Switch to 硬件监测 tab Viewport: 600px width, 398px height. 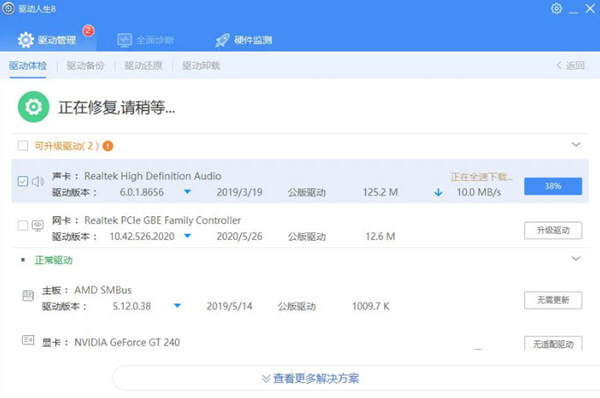tap(244, 40)
